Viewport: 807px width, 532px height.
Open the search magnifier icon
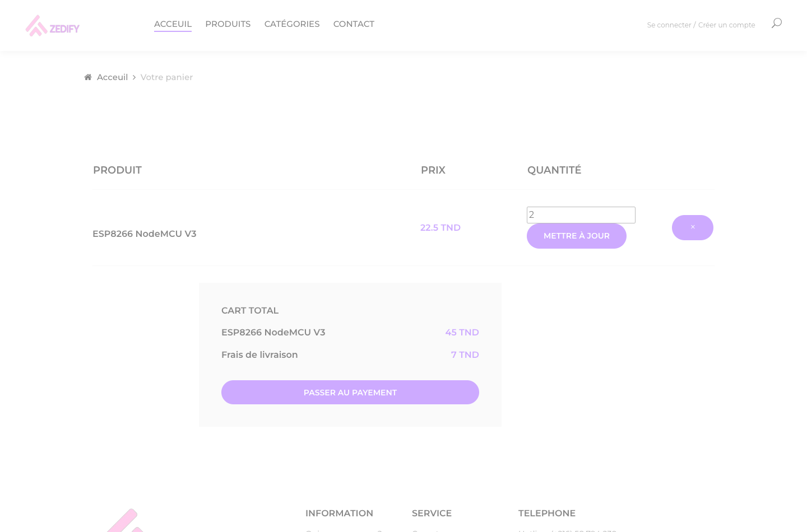(x=776, y=23)
